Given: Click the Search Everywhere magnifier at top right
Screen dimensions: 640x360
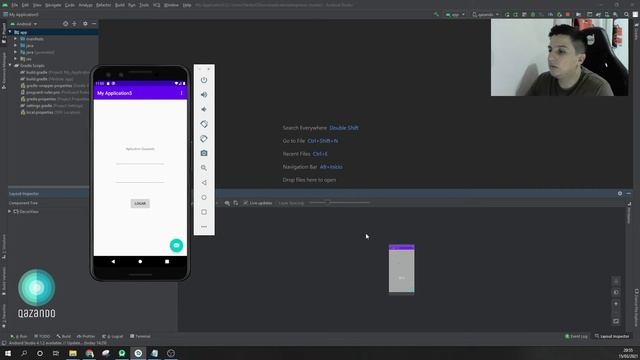Looking at the screenshot, I should 627,14.
